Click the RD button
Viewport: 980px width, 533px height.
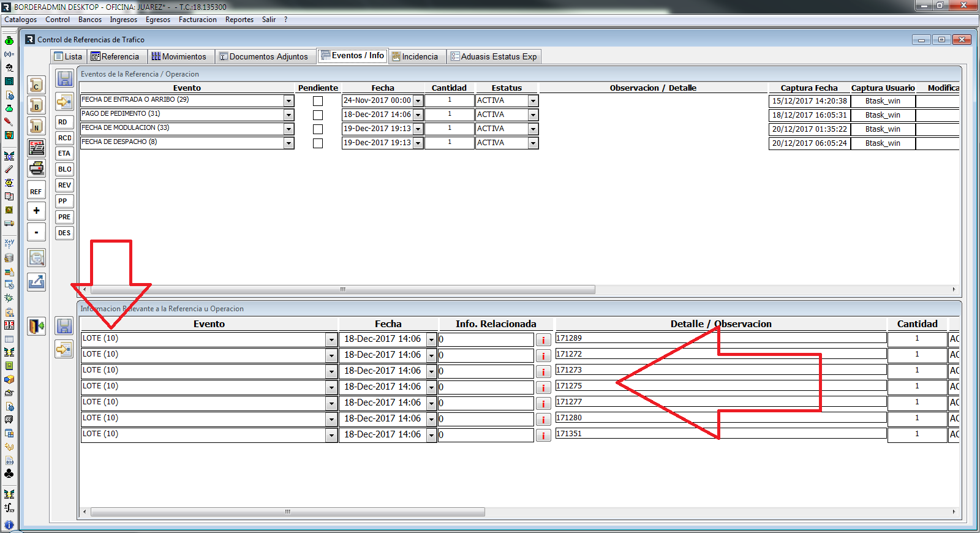coord(64,122)
